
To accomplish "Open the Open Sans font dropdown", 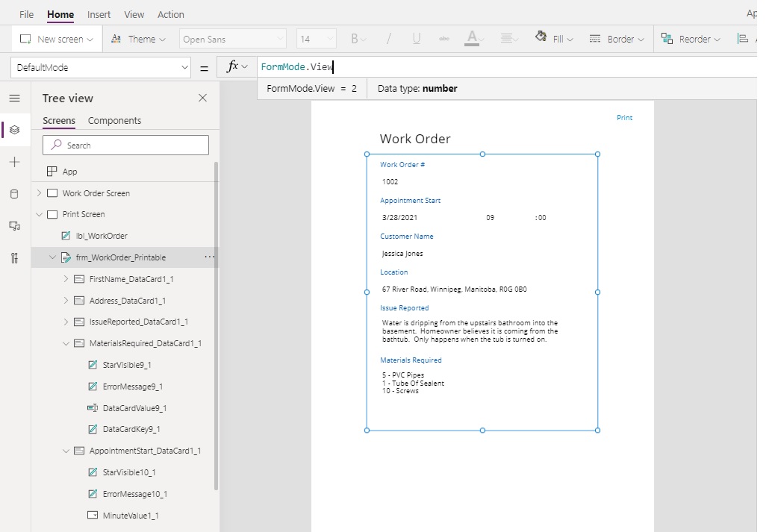I will click(232, 38).
